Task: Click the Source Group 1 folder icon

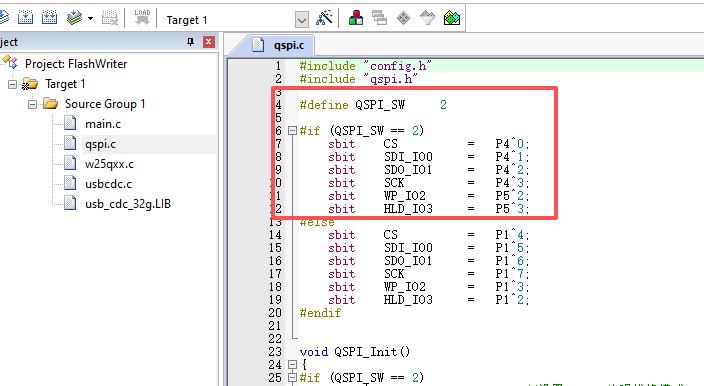Action: click(x=51, y=104)
